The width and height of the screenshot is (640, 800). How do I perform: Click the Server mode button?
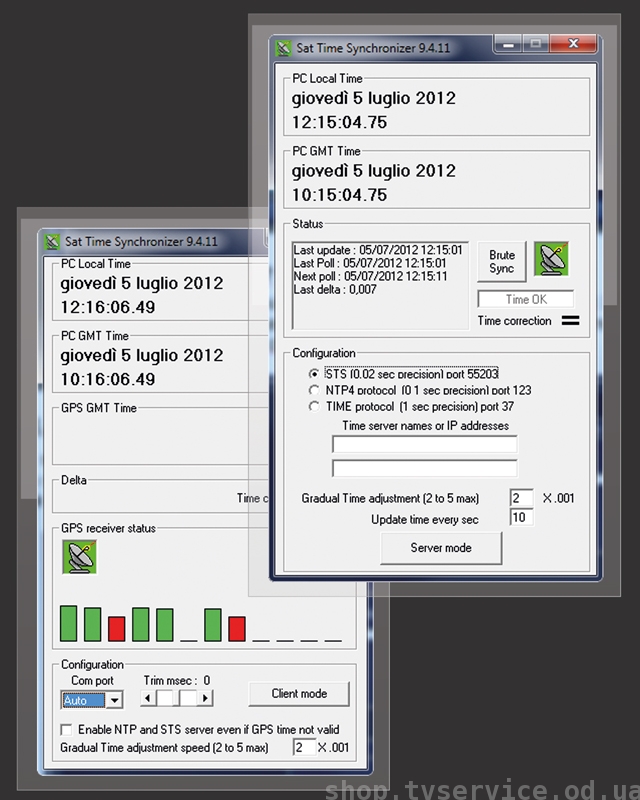440,548
